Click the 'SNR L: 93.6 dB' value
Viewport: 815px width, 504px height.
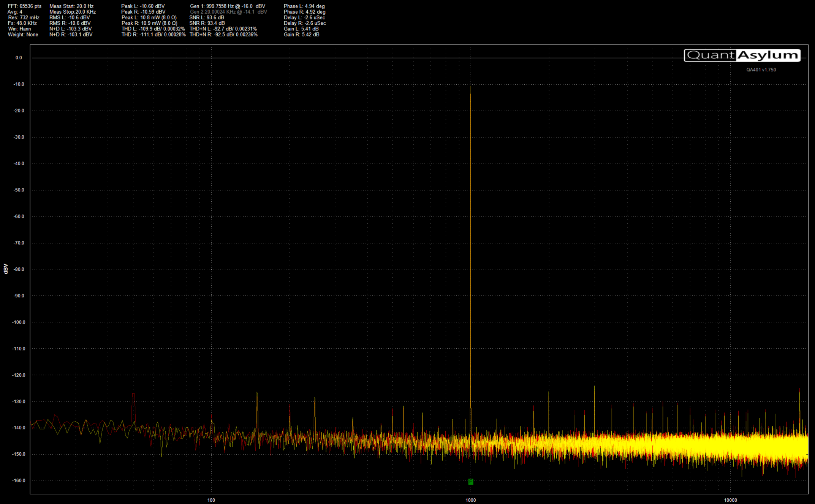click(x=207, y=17)
